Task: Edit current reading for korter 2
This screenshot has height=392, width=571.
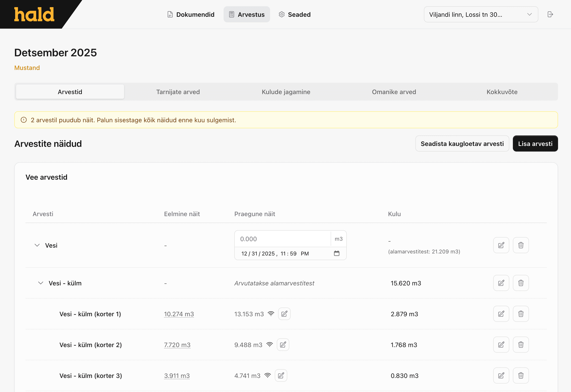Action: (283, 345)
